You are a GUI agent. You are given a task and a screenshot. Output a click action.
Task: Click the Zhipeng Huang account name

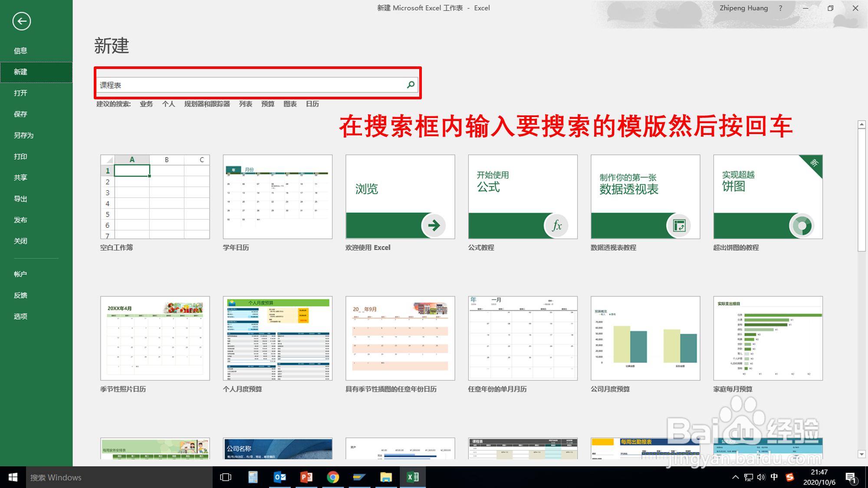[x=744, y=8]
